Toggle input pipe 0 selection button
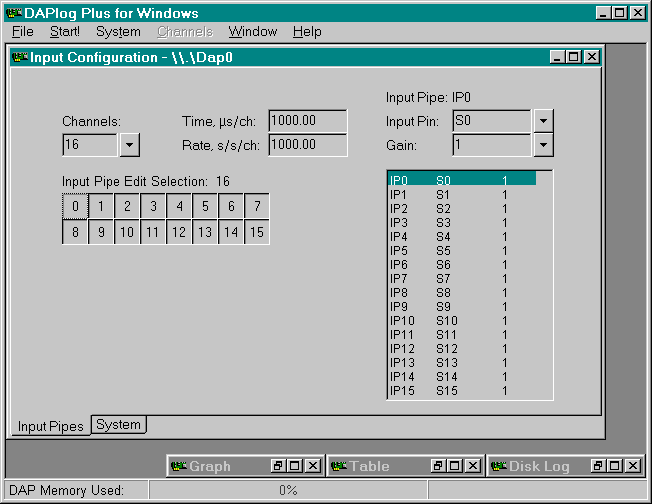The image size is (652, 504). 75,206
